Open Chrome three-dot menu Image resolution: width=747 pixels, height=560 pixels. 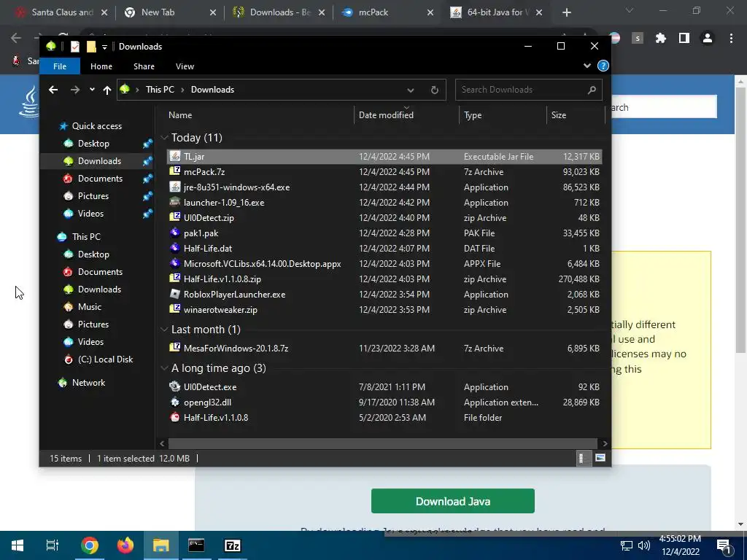coord(731,38)
